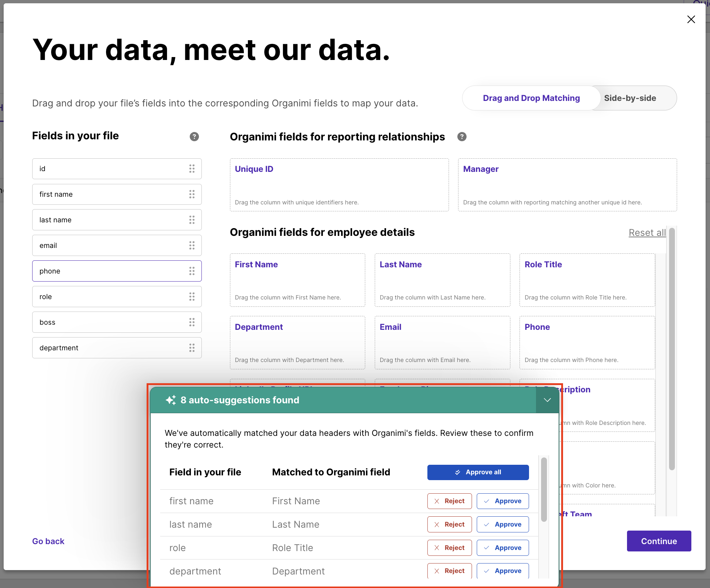Image resolution: width=710 pixels, height=588 pixels.
Task: Select the Department drop zone
Action: [x=297, y=343]
